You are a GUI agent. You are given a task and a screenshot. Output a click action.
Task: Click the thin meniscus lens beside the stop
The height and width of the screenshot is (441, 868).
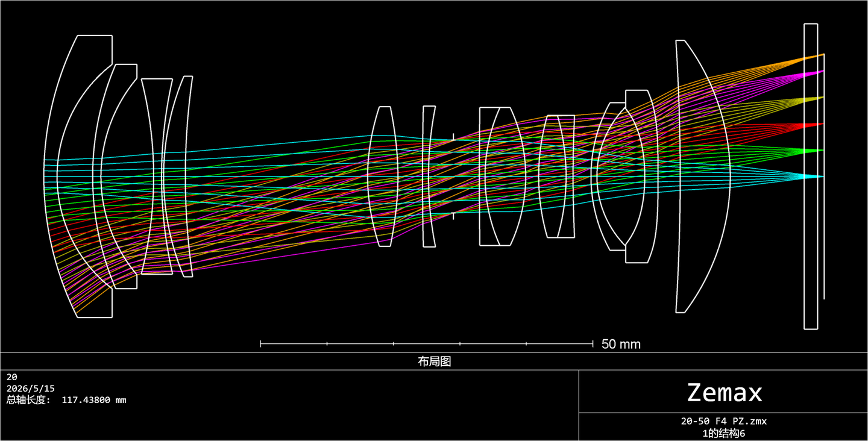(x=429, y=177)
